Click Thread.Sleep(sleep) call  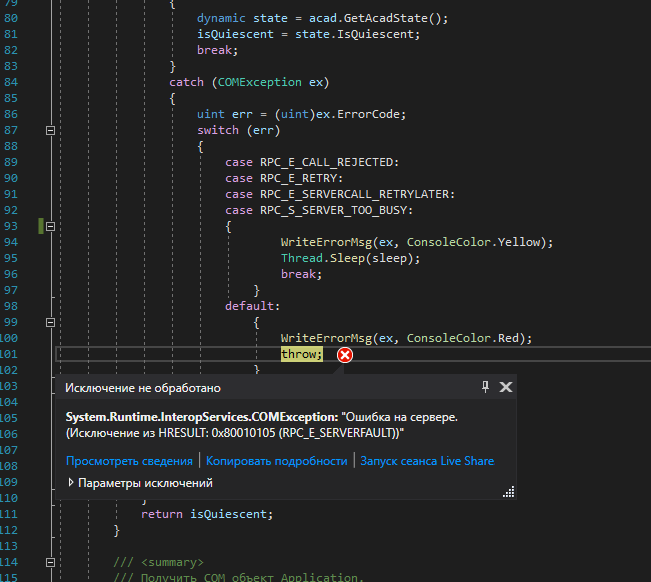coord(350,258)
